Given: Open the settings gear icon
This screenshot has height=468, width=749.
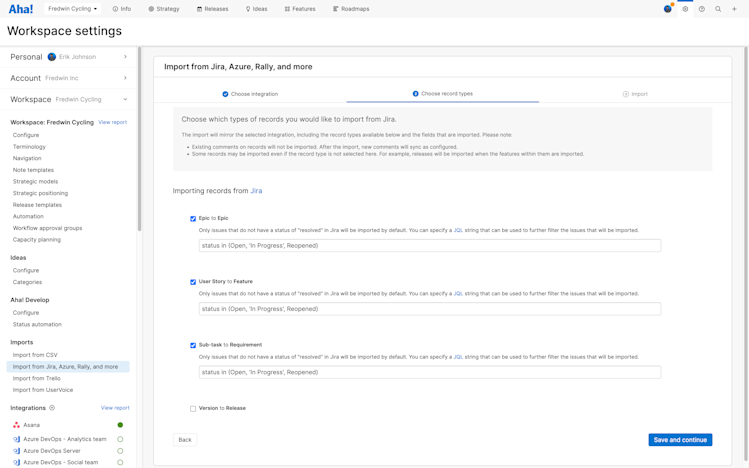Looking at the screenshot, I should pos(685,9).
